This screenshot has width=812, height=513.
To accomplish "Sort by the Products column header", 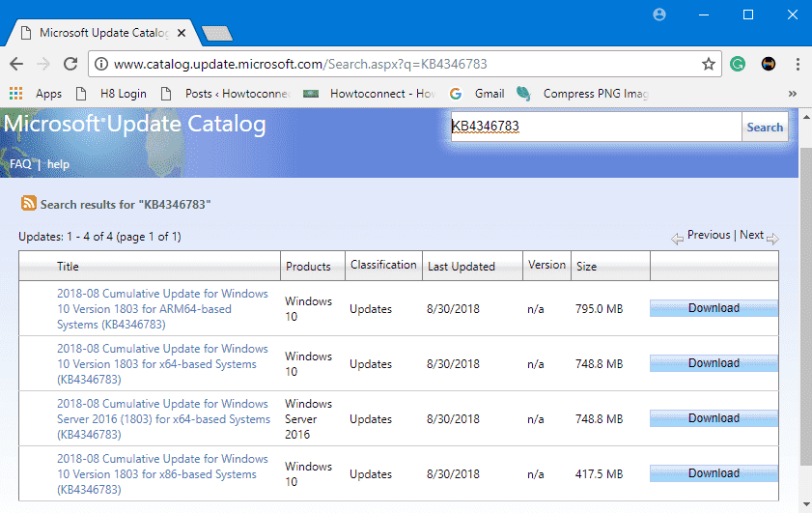I will pos(308,267).
